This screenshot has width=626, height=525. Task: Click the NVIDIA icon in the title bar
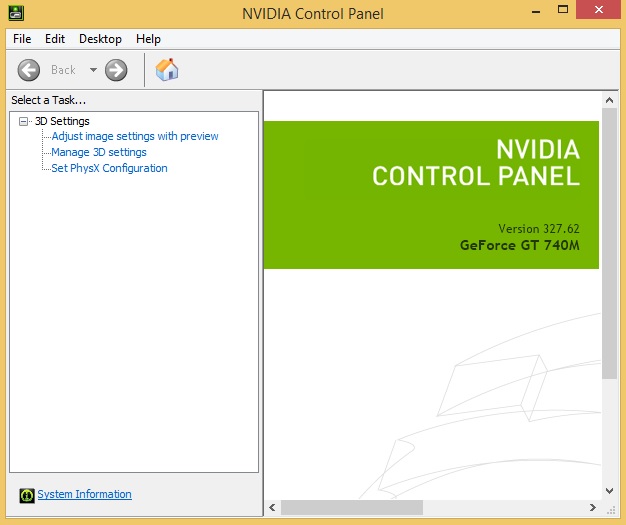15,14
